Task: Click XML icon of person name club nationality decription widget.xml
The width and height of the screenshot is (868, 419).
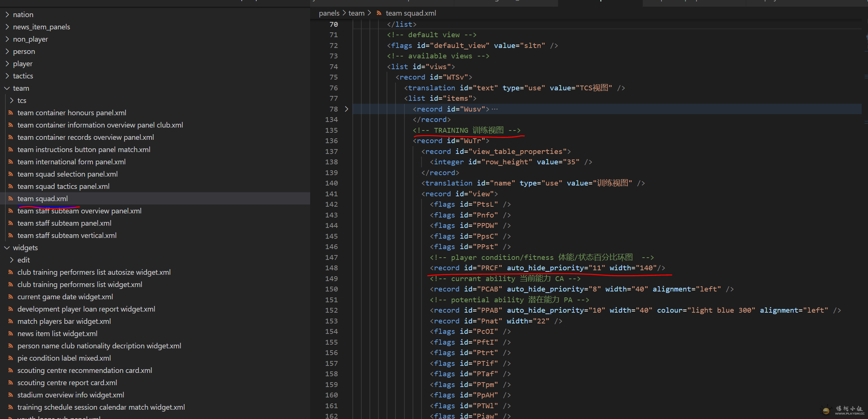Action: (x=11, y=346)
